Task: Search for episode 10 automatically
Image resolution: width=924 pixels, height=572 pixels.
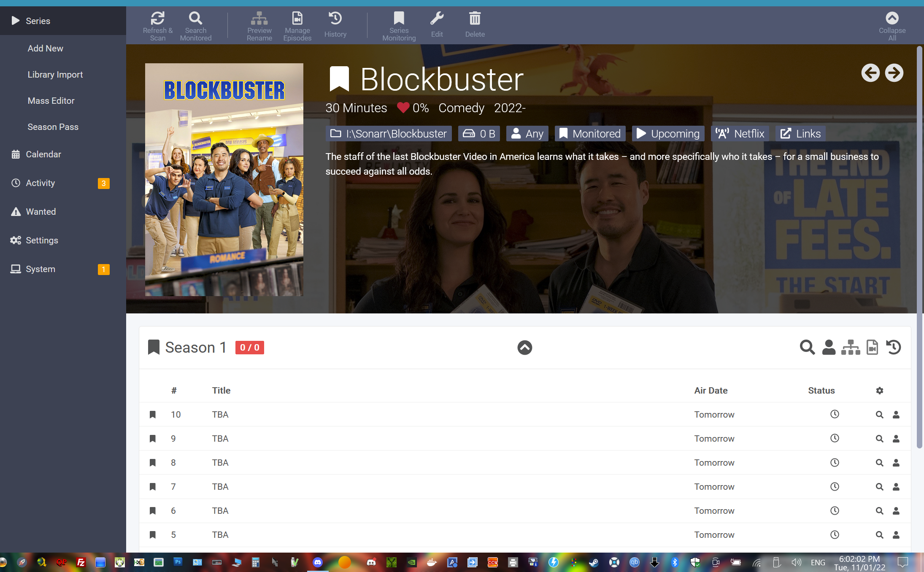Action: tap(879, 415)
